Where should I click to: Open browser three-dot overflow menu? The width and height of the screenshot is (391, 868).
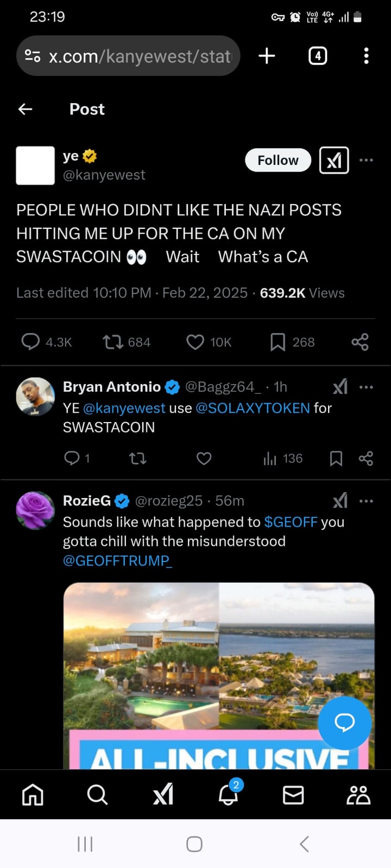pos(367,56)
